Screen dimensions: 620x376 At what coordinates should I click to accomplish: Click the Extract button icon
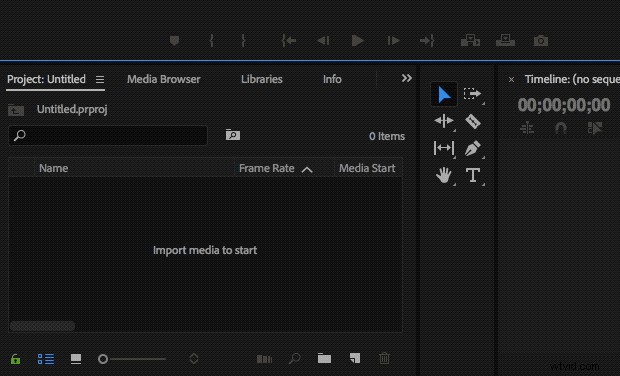click(505, 40)
